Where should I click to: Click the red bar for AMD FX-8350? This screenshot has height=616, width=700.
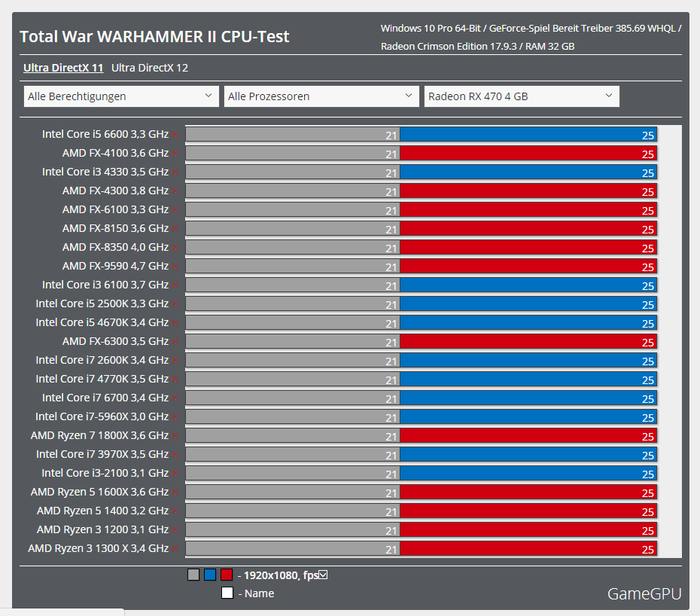coord(528,248)
